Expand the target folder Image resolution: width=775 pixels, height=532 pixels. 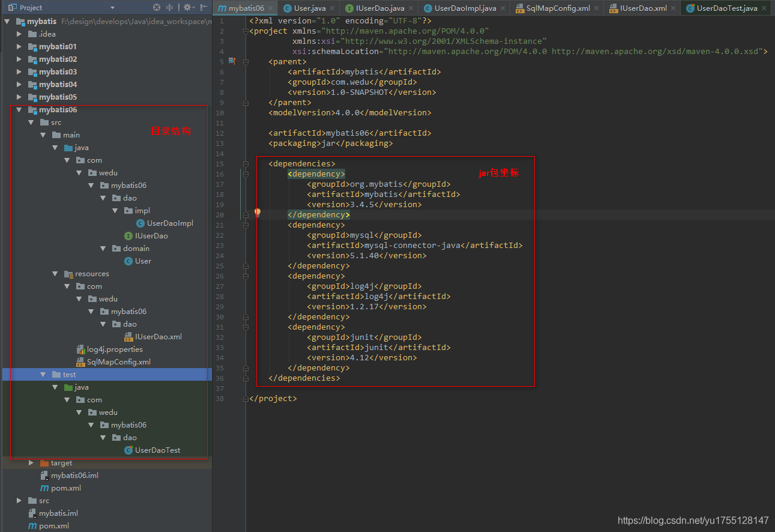tap(31, 462)
